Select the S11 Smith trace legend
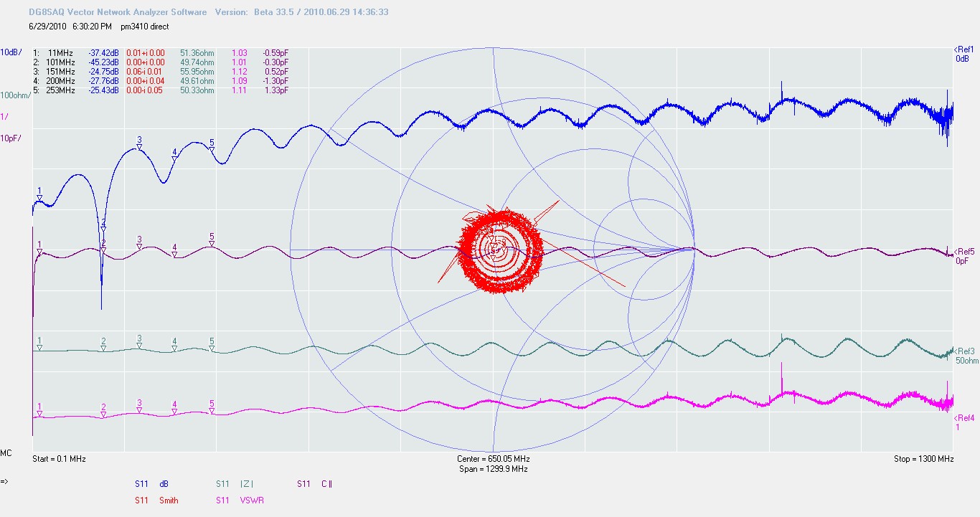Screen dimensions: 980x517 pos(156,501)
